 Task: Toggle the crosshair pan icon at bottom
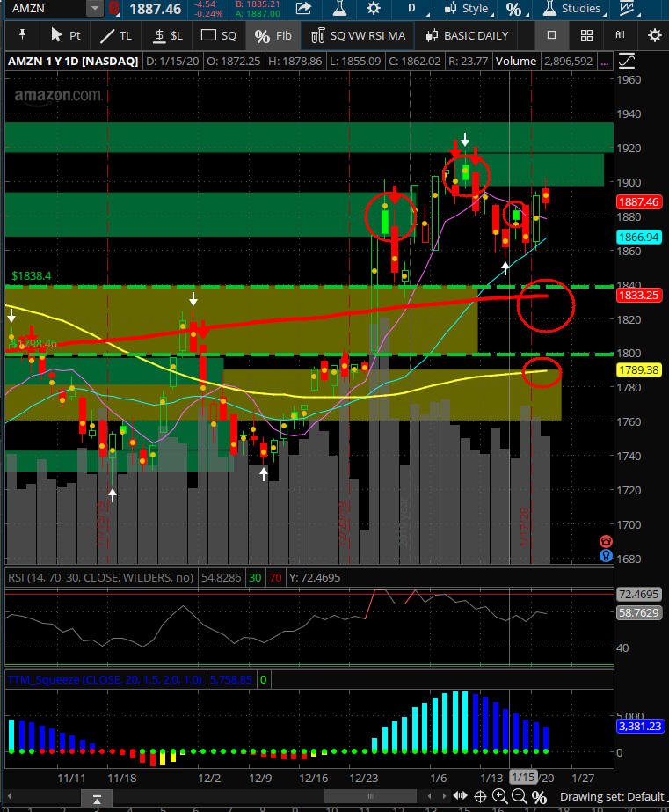(480, 796)
